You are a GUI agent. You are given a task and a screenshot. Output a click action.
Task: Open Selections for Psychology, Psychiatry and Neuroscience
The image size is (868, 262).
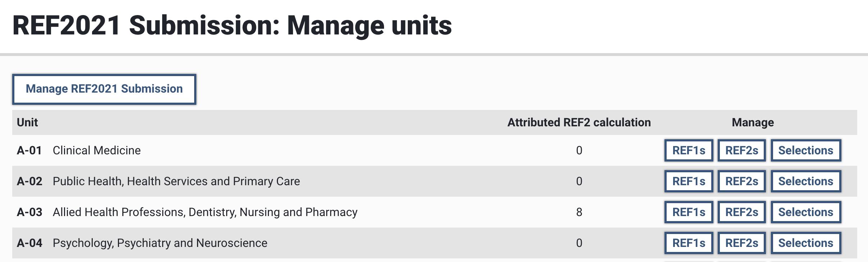805,243
